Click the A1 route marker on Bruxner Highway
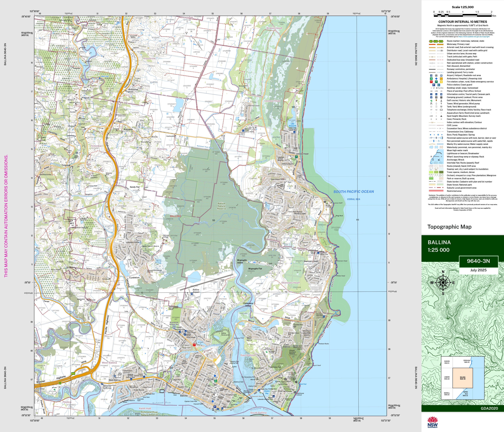Image resolution: width=504 pixels, height=432 pixels. 60,383
